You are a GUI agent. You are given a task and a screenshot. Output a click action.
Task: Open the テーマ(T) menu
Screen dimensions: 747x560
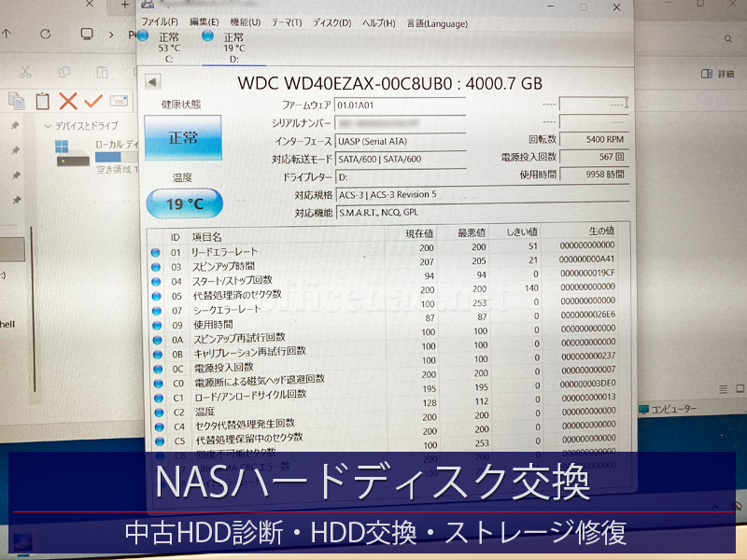pos(286,22)
